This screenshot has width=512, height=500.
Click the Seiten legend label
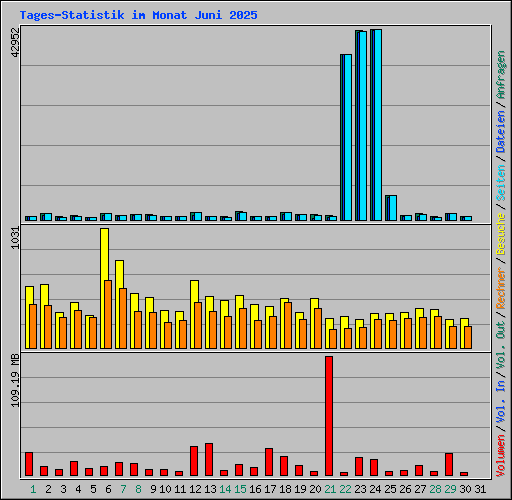coord(501,182)
